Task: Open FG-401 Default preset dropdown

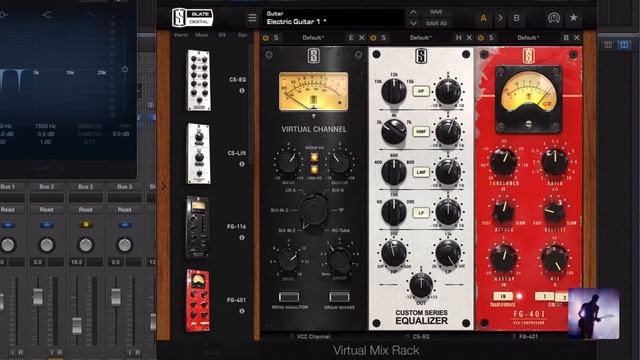Action: click(x=528, y=38)
